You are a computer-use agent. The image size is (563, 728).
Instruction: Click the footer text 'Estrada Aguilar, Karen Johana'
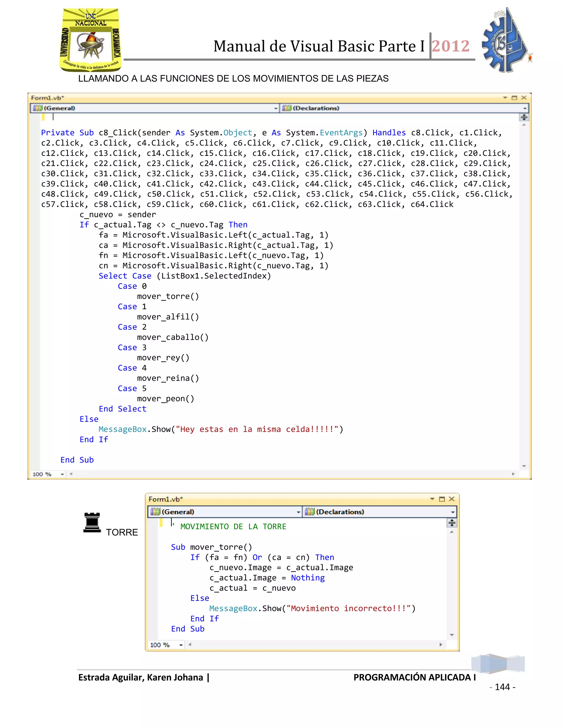pos(140,677)
